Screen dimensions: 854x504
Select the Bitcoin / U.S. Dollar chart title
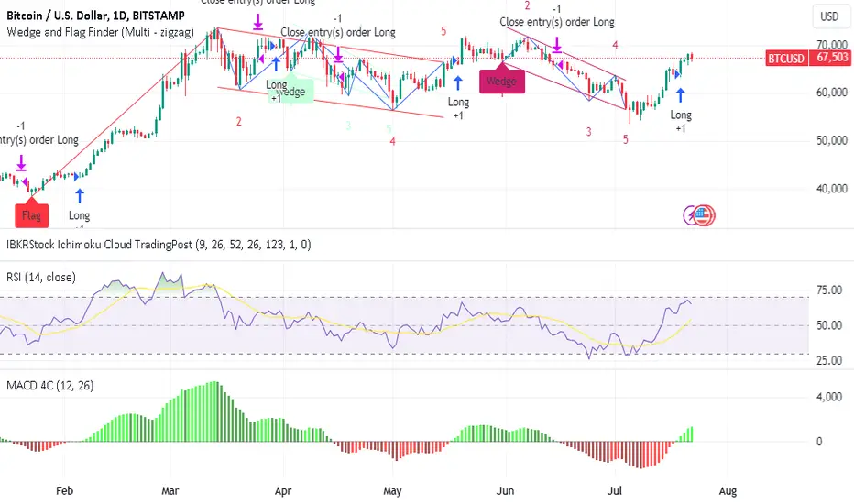pos(96,16)
